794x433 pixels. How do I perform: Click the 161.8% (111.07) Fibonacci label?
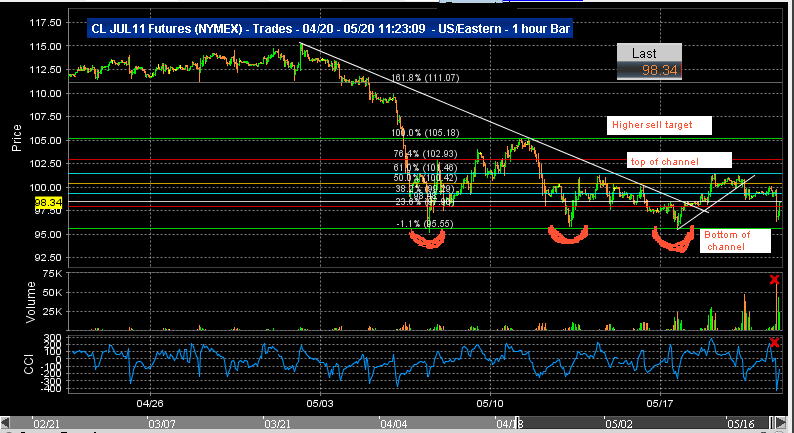pos(425,77)
